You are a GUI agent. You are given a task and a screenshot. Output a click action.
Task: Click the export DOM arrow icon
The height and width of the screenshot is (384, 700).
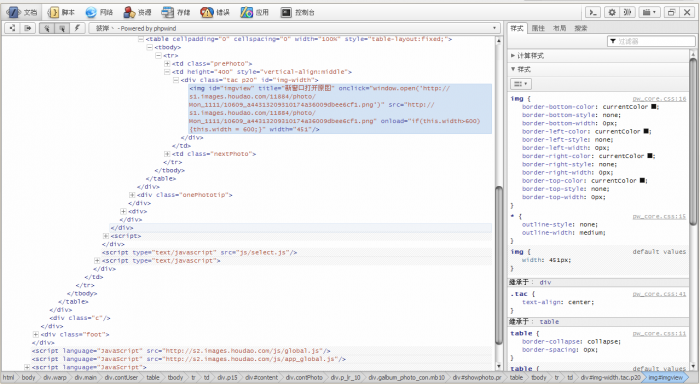click(x=28, y=28)
